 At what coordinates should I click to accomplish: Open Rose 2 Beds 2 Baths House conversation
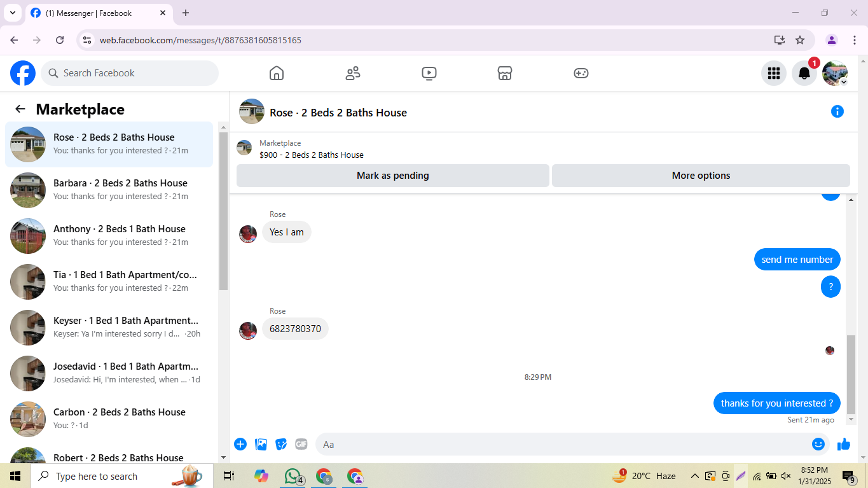pyautogui.click(x=109, y=144)
